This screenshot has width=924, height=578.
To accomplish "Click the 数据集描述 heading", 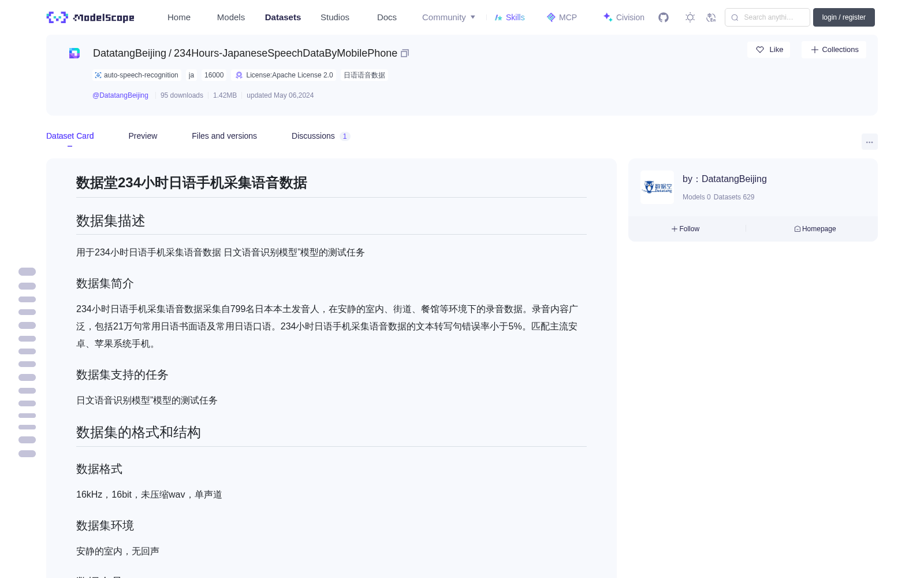I will pos(111,221).
